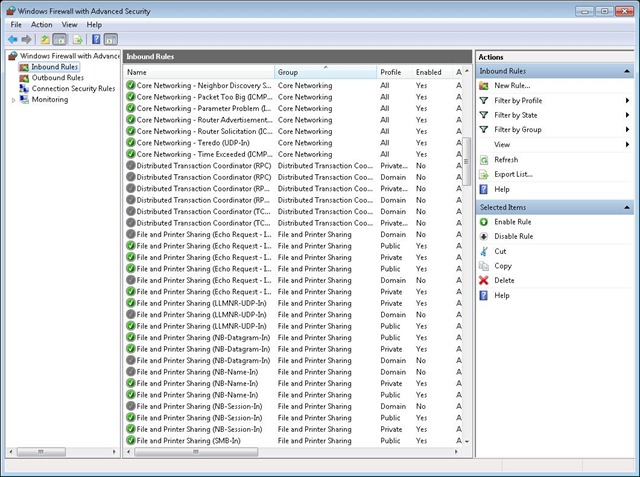Click the Filter by Profile funnel icon

tap(484, 100)
